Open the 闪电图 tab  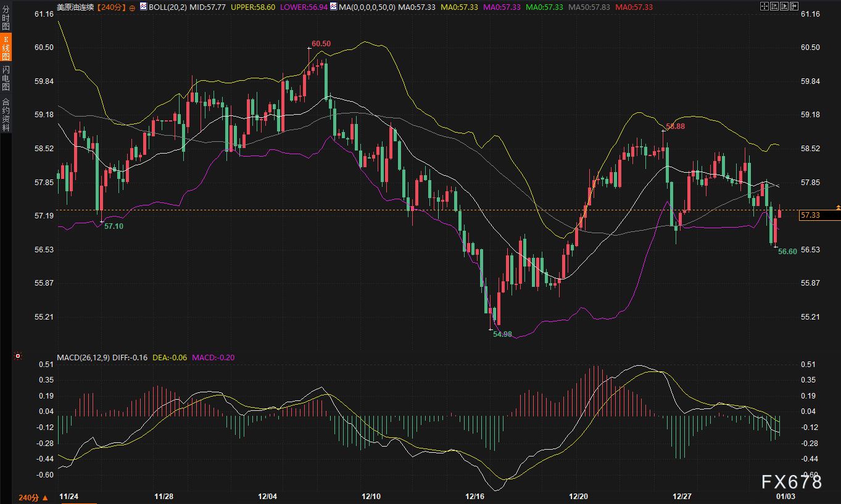pos(6,78)
